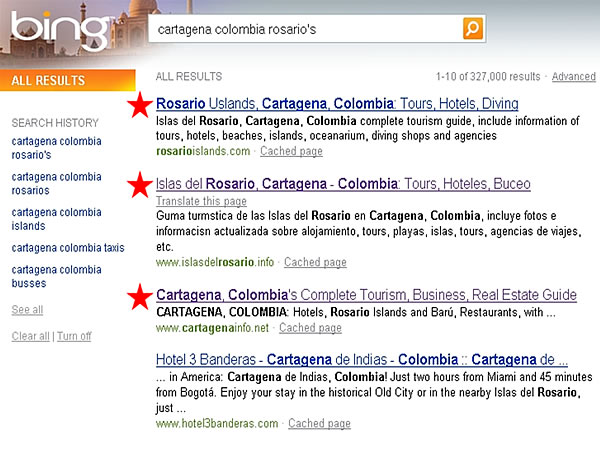Screen dimensions: 600x450
Task: Expand search history with See all
Action: (27, 310)
